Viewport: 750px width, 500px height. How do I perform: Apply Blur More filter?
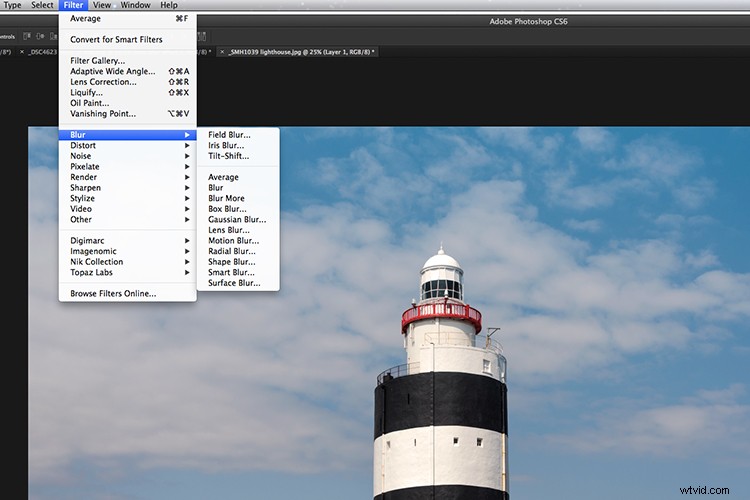[x=238, y=198]
